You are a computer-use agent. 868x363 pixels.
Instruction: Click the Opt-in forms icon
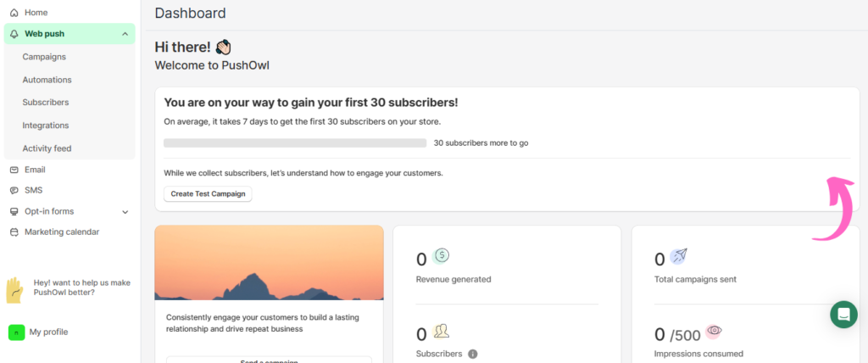pos(14,211)
